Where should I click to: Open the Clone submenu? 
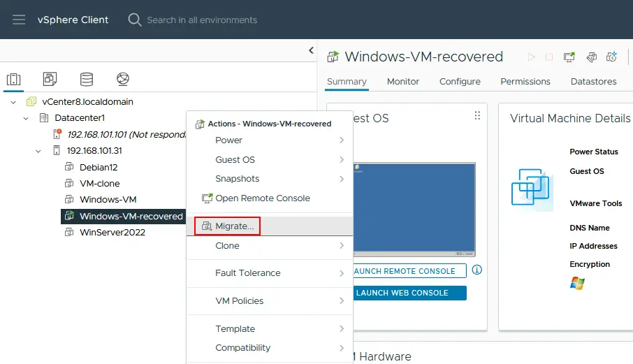269,246
